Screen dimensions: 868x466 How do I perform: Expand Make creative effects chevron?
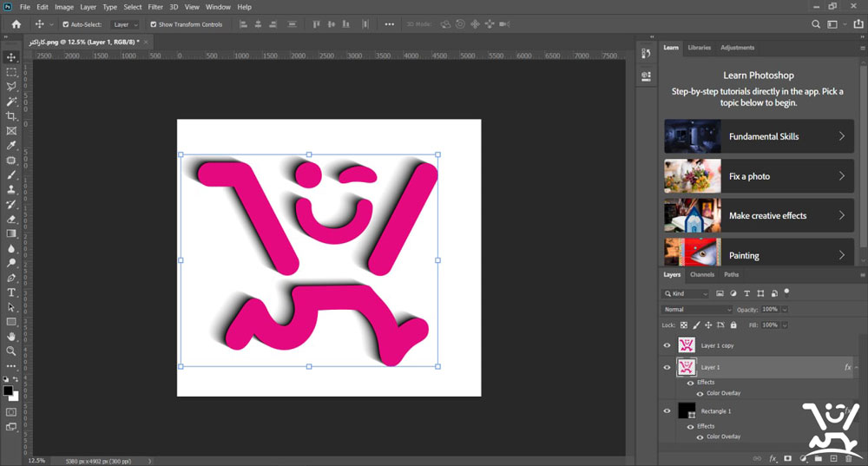841,215
